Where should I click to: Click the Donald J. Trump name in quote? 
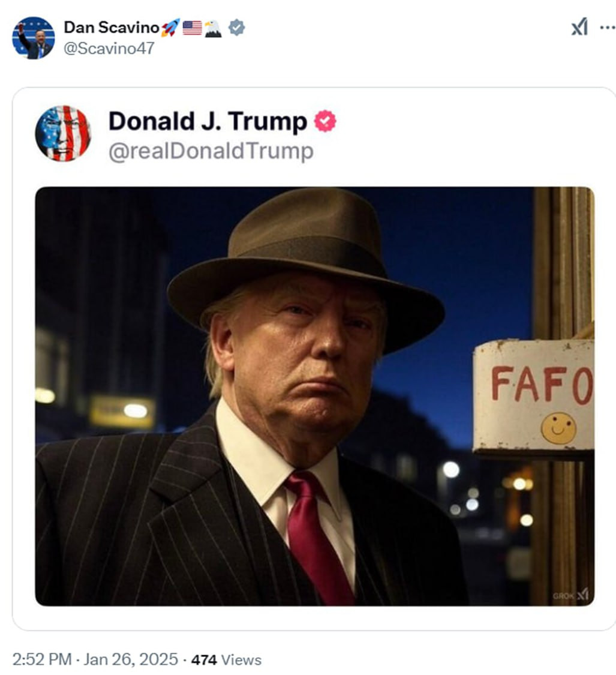pyautogui.click(x=208, y=122)
